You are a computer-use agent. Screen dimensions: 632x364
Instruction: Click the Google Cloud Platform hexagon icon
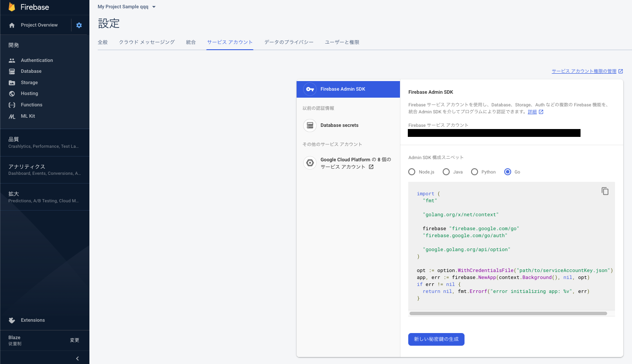(310, 163)
